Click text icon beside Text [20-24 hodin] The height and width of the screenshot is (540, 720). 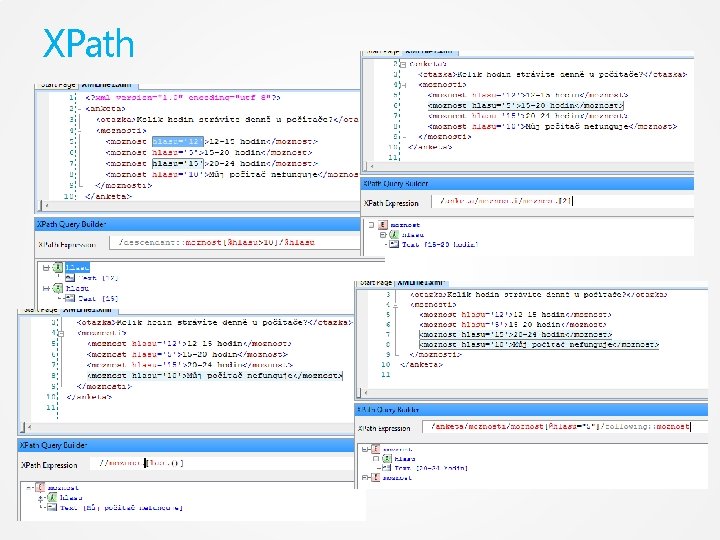[x=387, y=468]
